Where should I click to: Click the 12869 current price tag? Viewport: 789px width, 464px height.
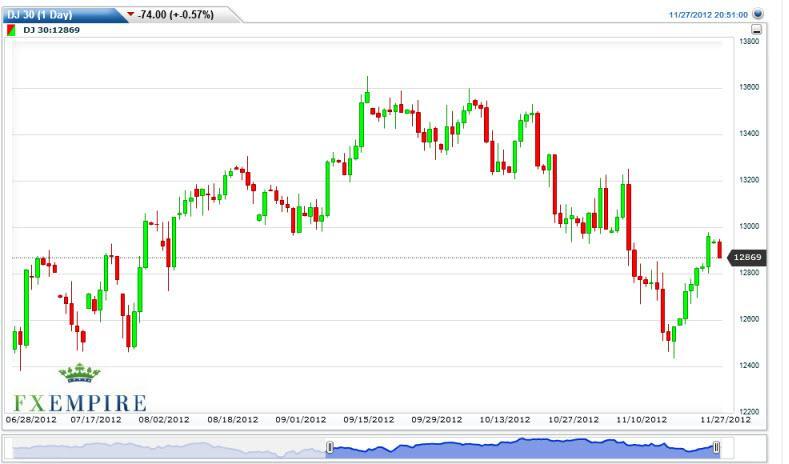747,257
